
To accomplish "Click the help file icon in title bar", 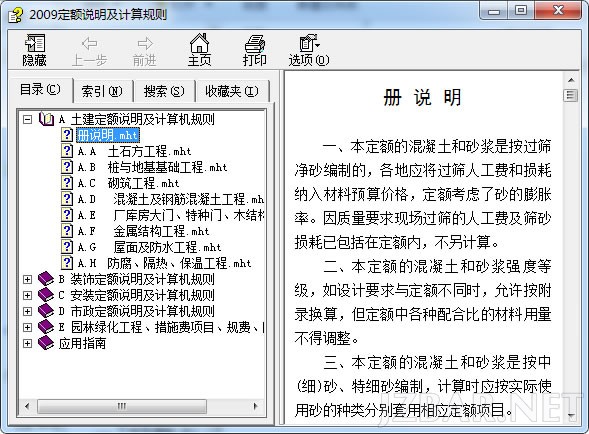I will click(x=15, y=15).
